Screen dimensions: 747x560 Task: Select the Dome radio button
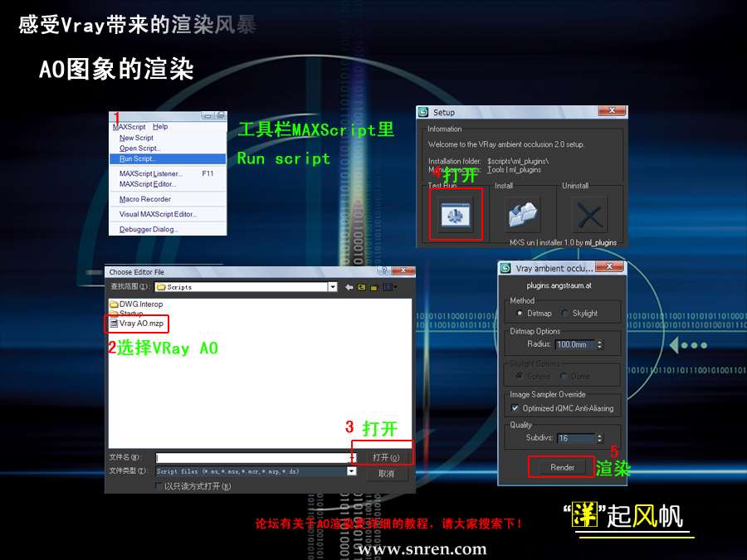[x=564, y=376]
